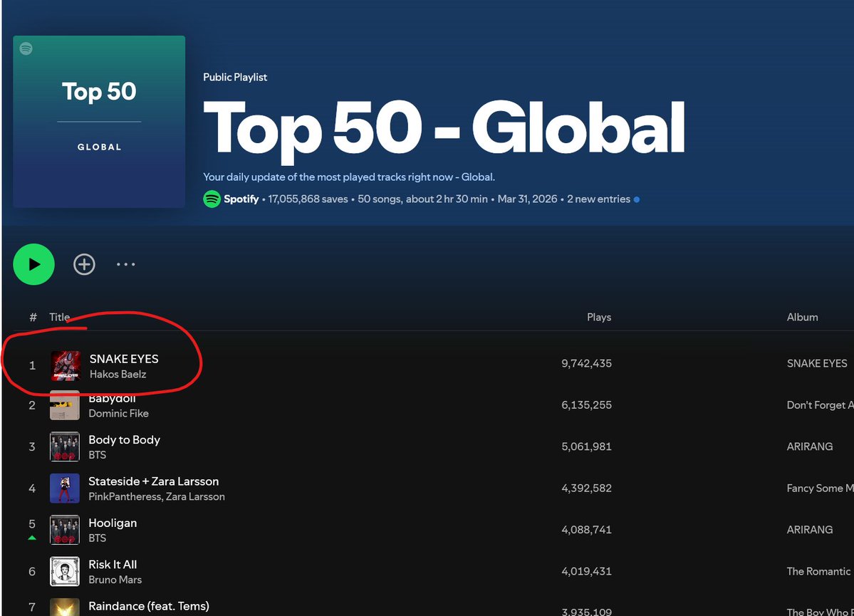Click the Spotify logo on cover art
854x616 pixels.
point(26,48)
